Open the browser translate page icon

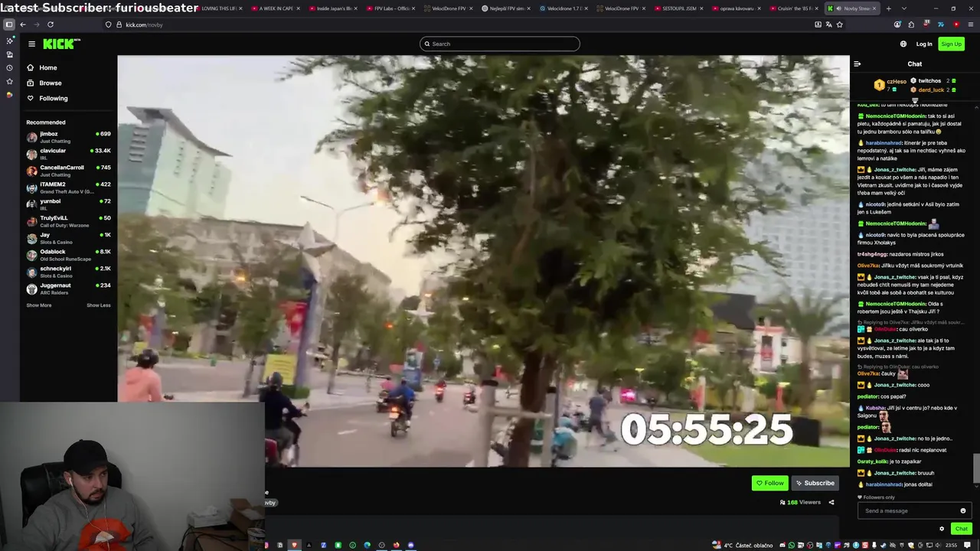(x=828, y=24)
